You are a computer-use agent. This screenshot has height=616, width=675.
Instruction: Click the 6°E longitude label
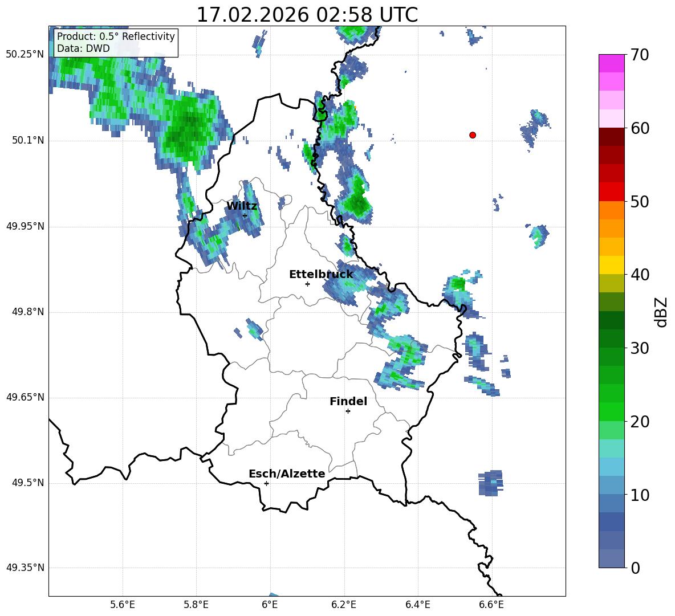coord(270,605)
